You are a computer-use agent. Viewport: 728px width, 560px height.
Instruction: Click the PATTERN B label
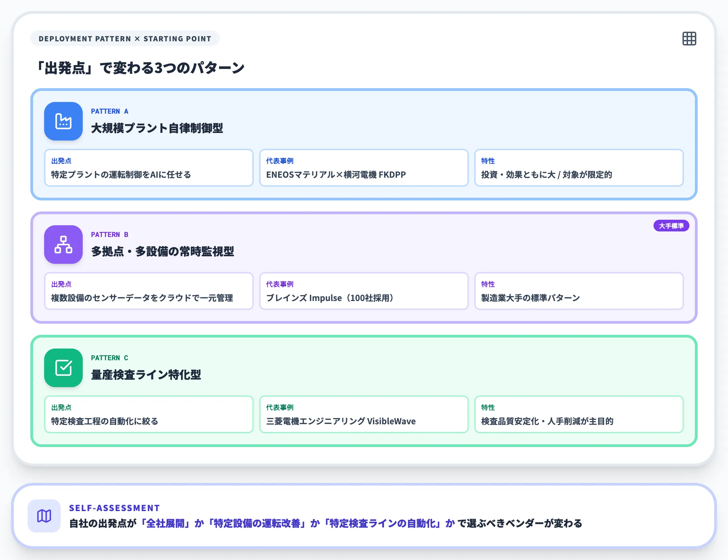click(x=110, y=235)
